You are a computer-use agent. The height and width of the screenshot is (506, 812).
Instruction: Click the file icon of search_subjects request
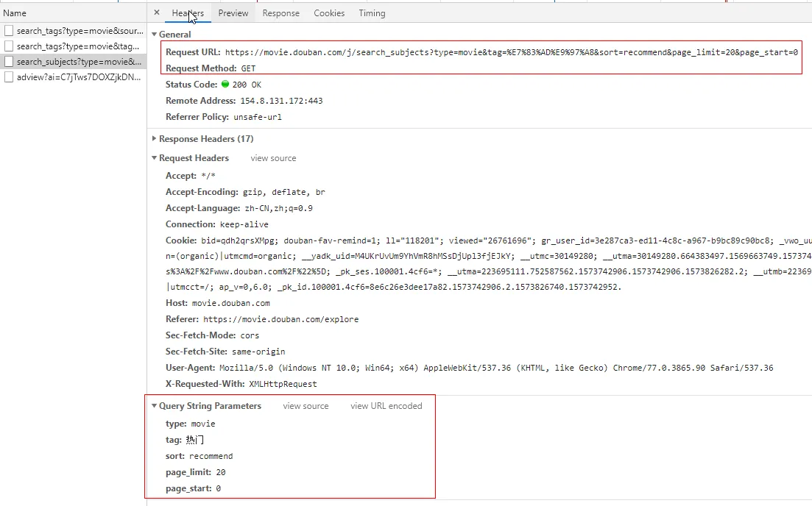point(9,62)
